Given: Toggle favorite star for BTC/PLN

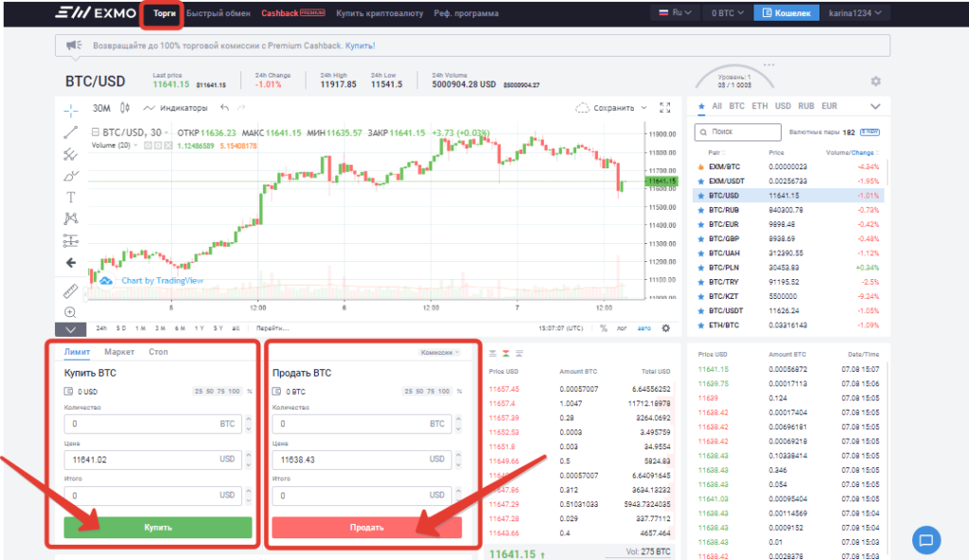Looking at the screenshot, I should [701, 268].
